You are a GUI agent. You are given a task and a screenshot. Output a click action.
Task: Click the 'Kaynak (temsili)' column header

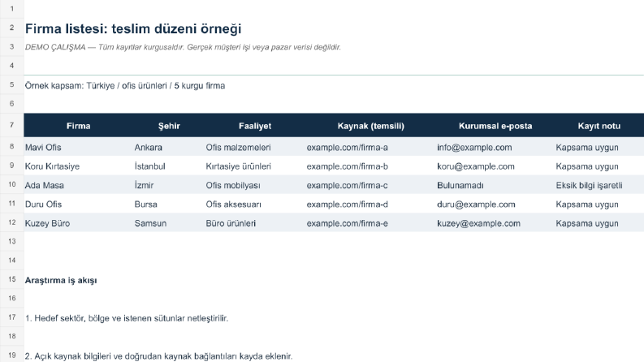pos(371,126)
